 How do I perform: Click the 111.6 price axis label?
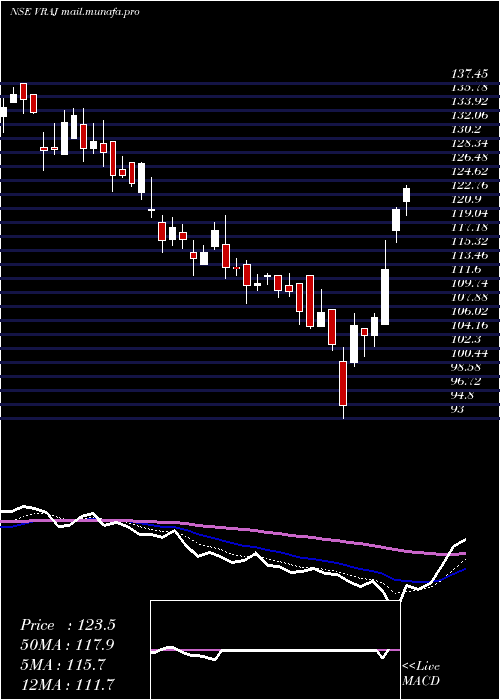point(466,269)
